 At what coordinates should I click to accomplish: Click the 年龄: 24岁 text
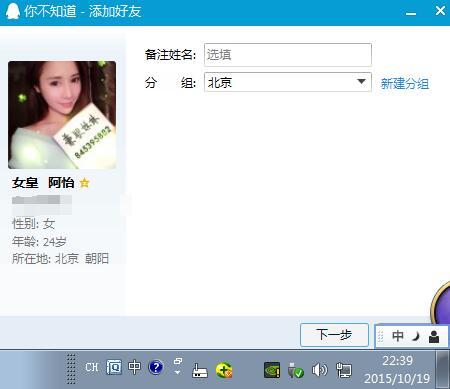pos(39,241)
